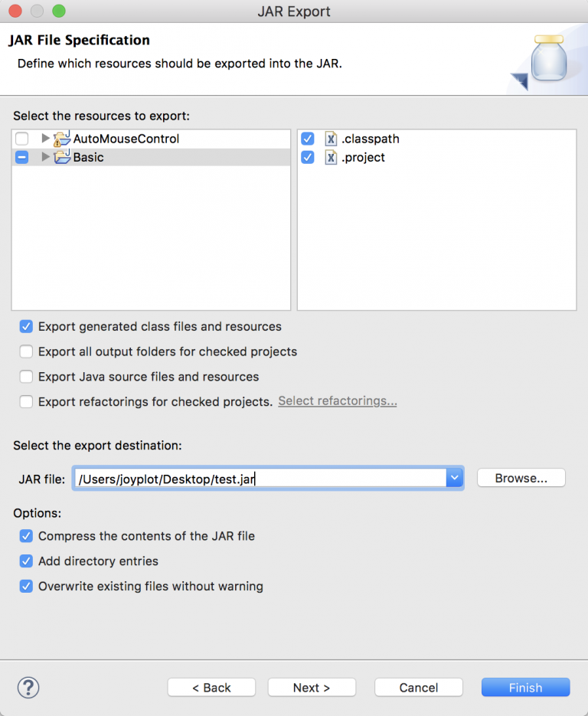Image resolution: width=588 pixels, height=716 pixels.
Task: Enable Export Java source files and resources
Action: point(27,377)
